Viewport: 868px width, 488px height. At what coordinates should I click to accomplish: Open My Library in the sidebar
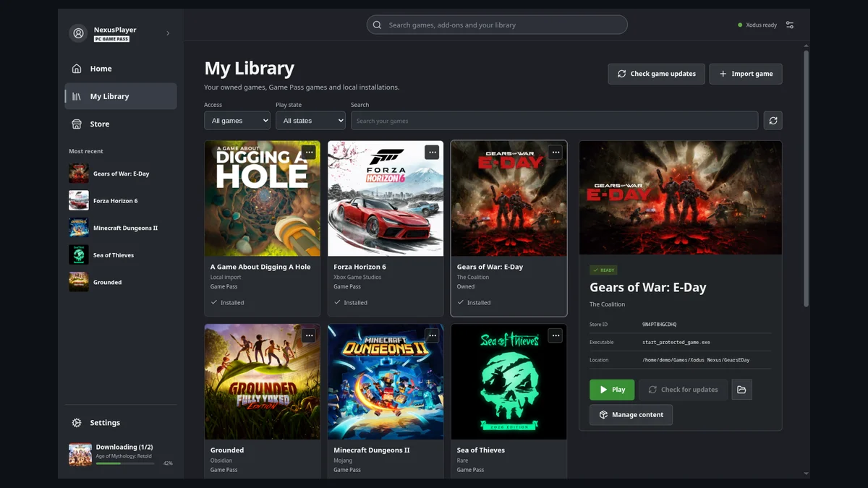(121, 96)
